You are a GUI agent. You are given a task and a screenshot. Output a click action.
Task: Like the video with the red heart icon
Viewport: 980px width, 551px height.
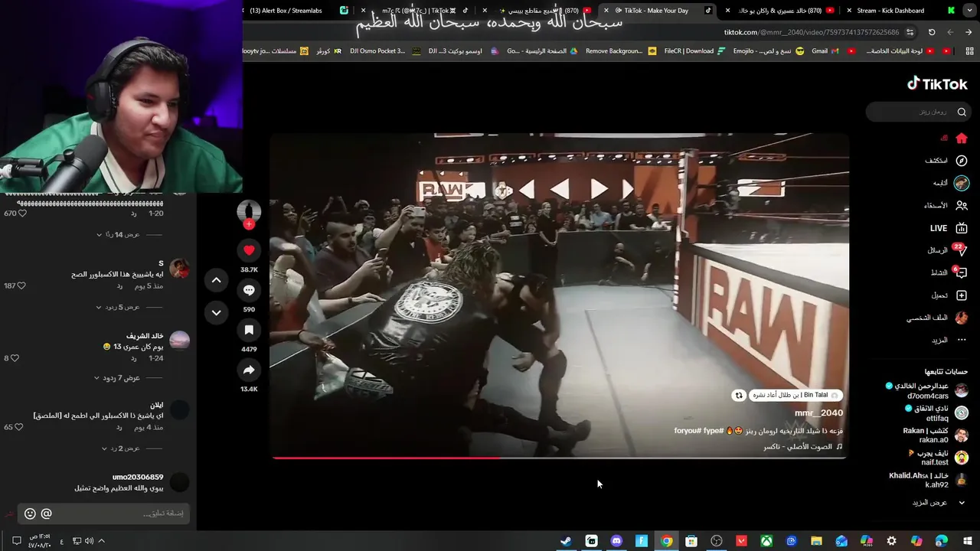[x=249, y=250]
